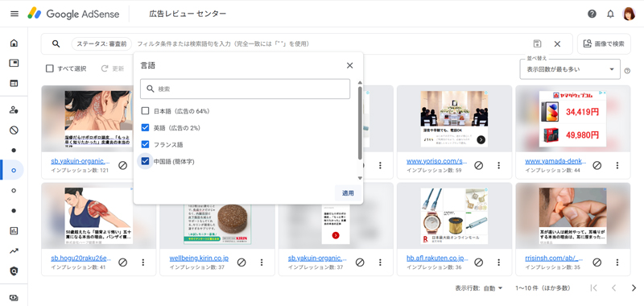
Task: Open more options for yamada-denki ad
Action: tap(617, 165)
